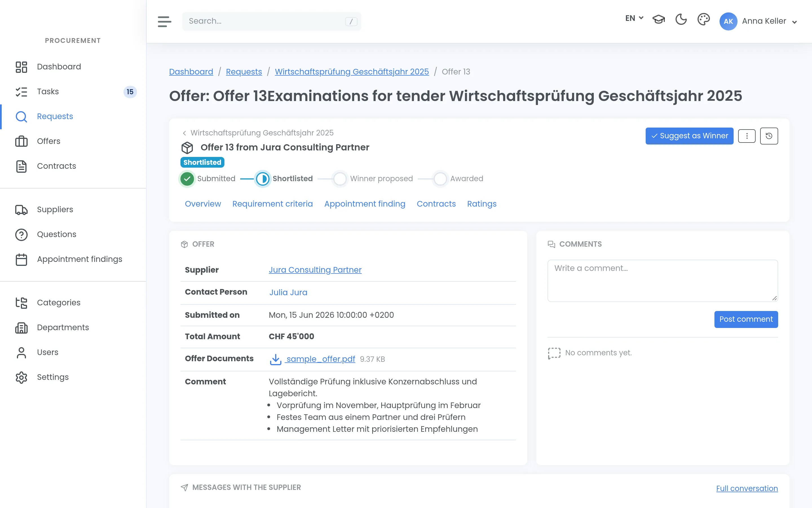The width and height of the screenshot is (812, 508).
Task: Click the Tasks badge showing 15
Action: 130,92
